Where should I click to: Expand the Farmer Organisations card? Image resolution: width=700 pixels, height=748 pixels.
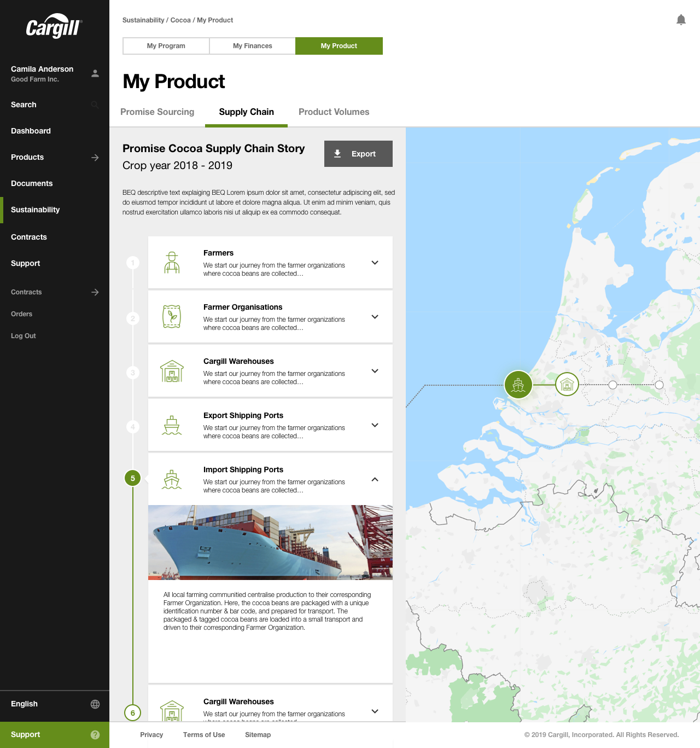(375, 317)
